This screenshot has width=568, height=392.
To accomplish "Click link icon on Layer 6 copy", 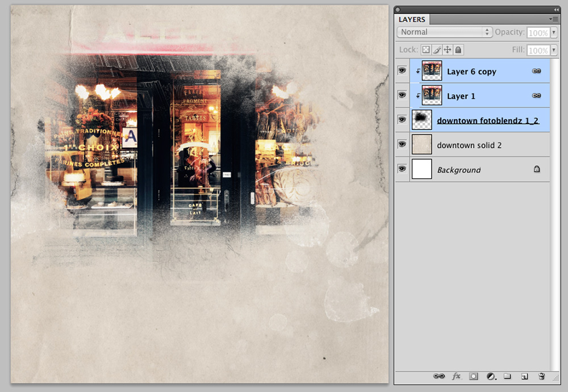I will [537, 71].
